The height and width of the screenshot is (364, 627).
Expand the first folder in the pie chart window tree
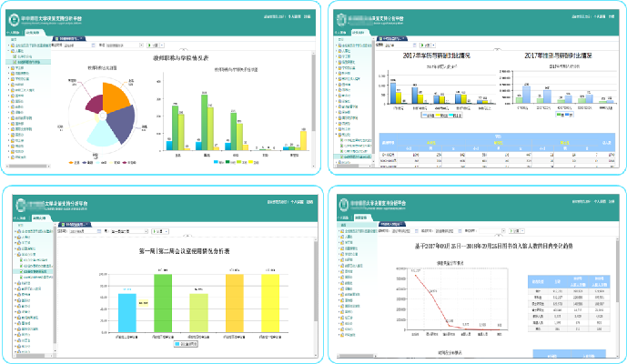pyautogui.click(x=9, y=45)
